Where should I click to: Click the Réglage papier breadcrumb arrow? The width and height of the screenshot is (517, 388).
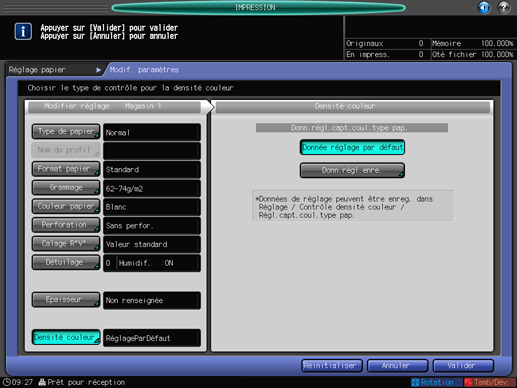pyautogui.click(x=98, y=70)
